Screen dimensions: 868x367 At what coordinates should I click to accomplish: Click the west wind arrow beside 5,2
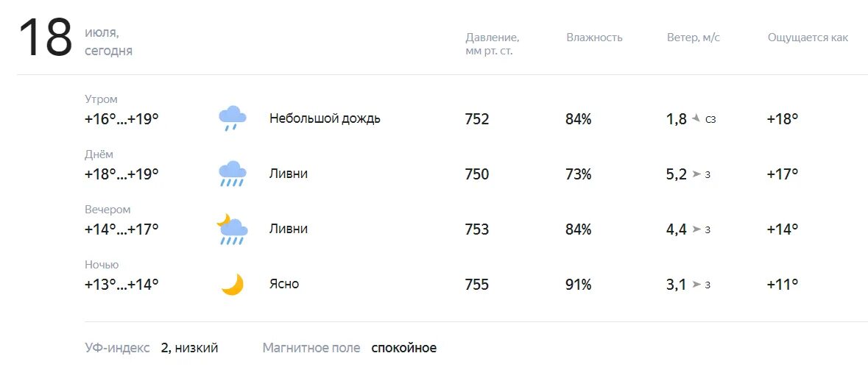(697, 174)
